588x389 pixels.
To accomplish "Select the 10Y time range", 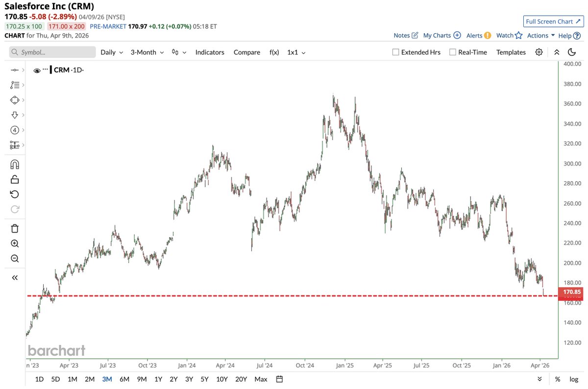I will coord(222,379).
